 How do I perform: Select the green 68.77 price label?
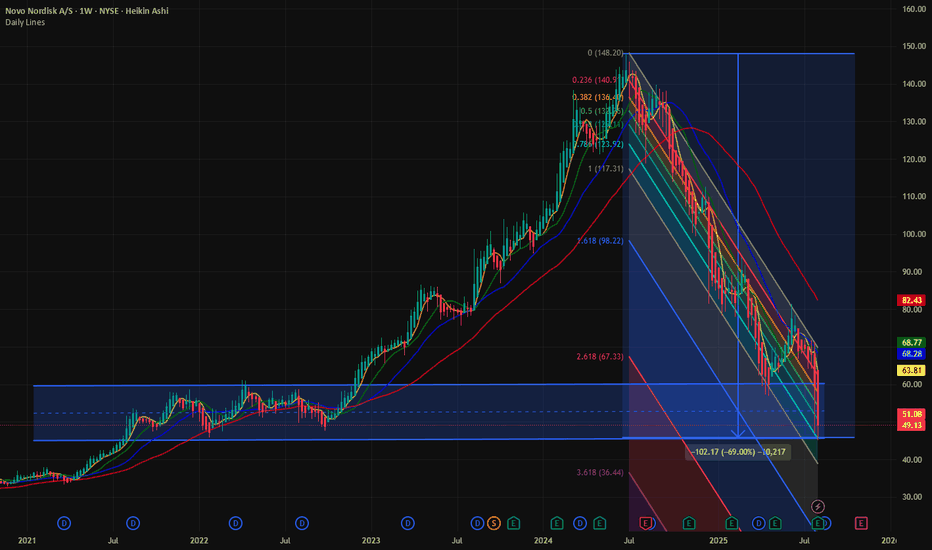tap(911, 342)
